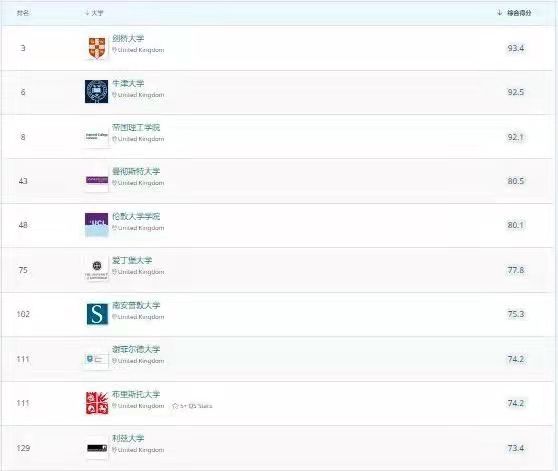Open the 剑桥大学 link
The image size is (558, 471).
coord(128,38)
